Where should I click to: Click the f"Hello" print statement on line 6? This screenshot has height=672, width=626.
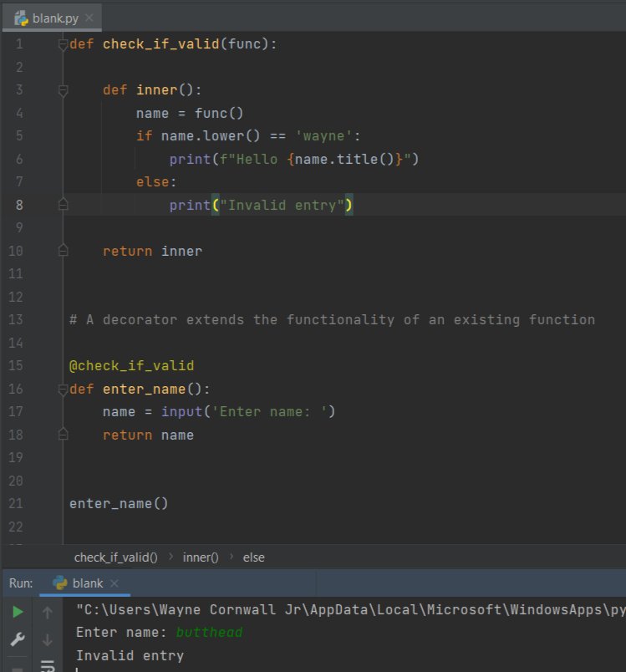[294, 160]
